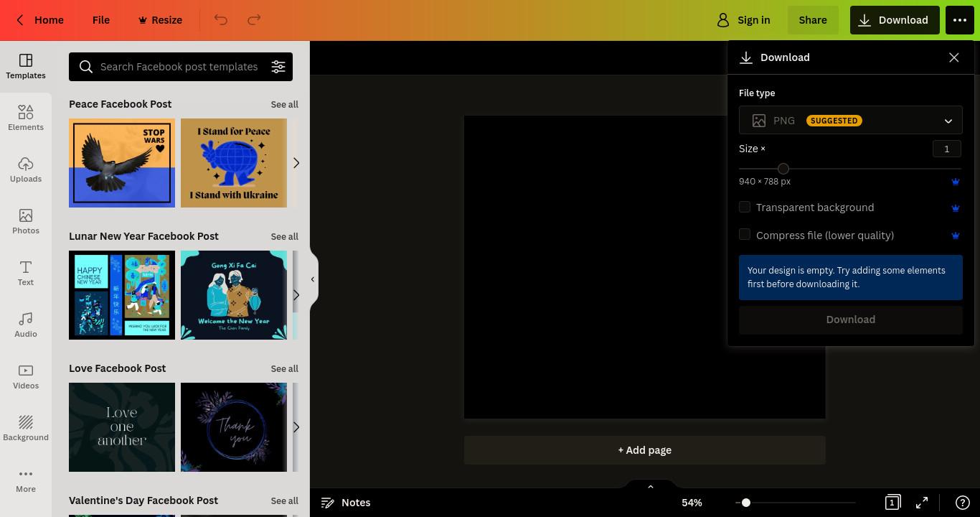
Task: Next arrow in Lunar New Year row
Action: tap(296, 295)
